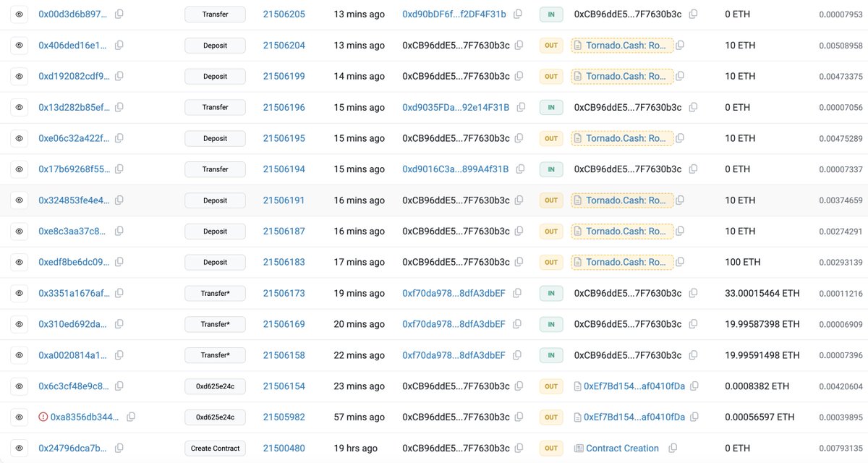The height and width of the screenshot is (463, 868).
Task: Open Tornado.Cash link in block 21506195 row
Action: pos(626,138)
